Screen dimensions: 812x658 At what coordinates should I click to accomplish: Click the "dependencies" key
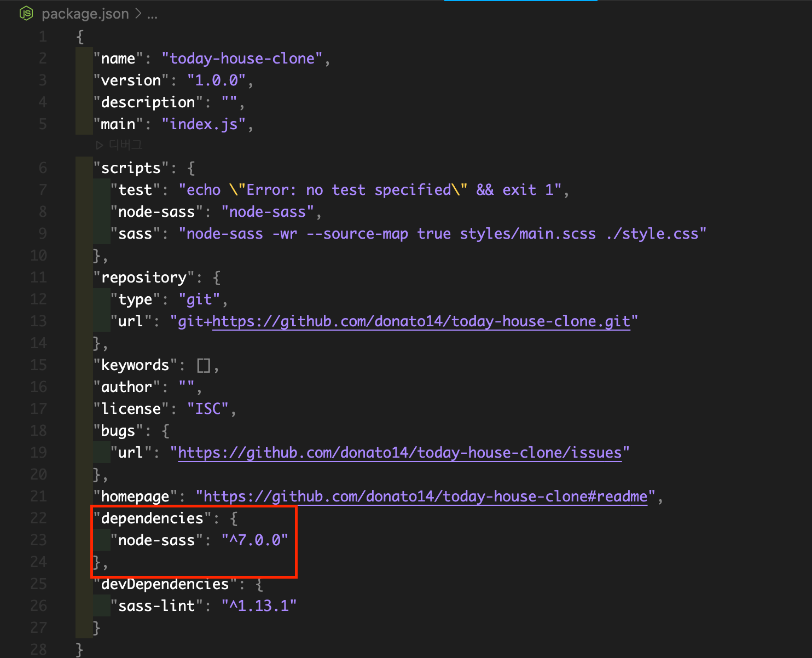click(152, 518)
